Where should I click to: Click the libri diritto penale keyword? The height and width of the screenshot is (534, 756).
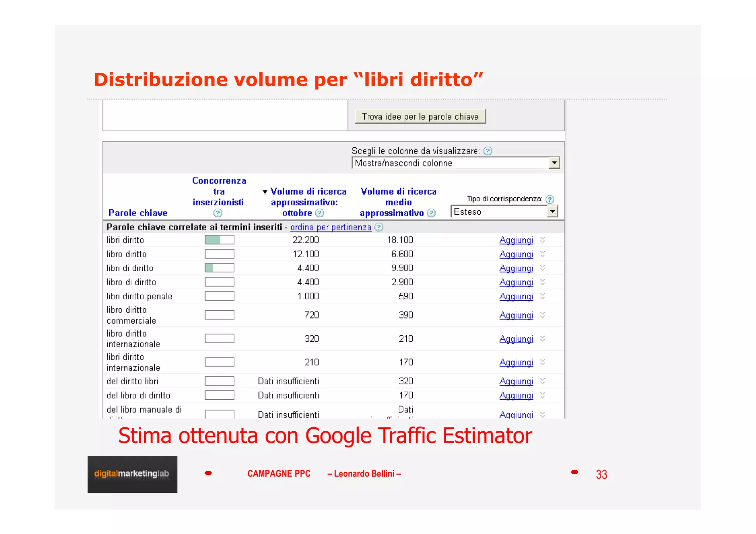pyautogui.click(x=139, y=296)
